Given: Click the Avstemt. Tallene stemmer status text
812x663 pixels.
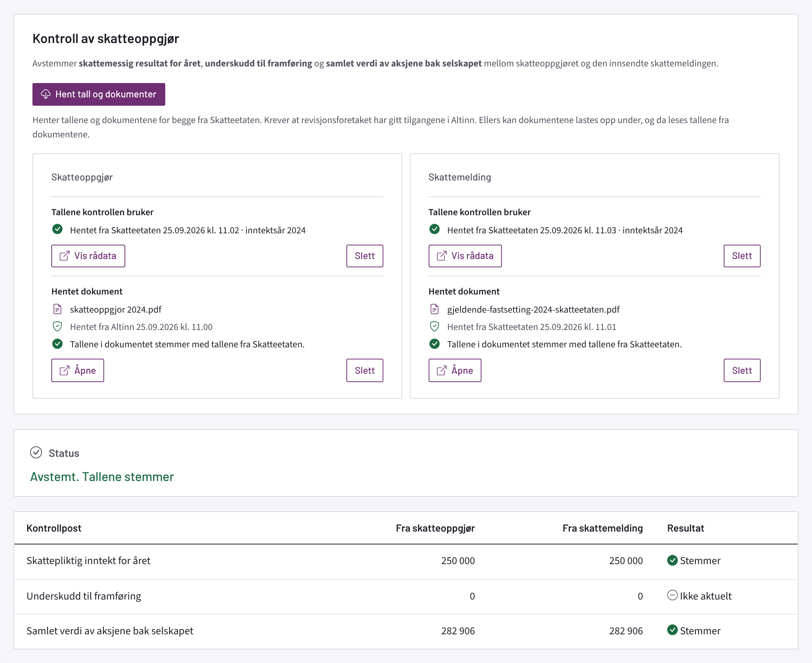Looking at the screenshot, I should tap(102, 476).
